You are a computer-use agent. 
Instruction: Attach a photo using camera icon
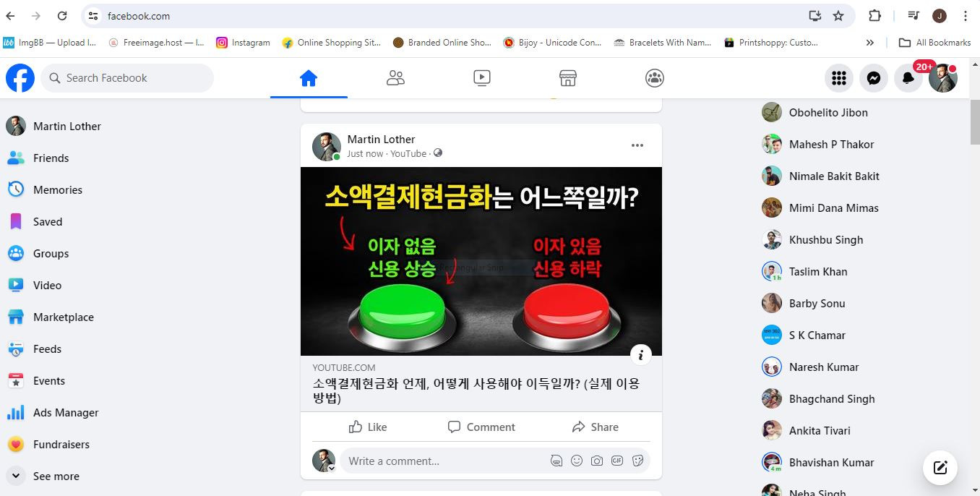[x=597, y=461]
